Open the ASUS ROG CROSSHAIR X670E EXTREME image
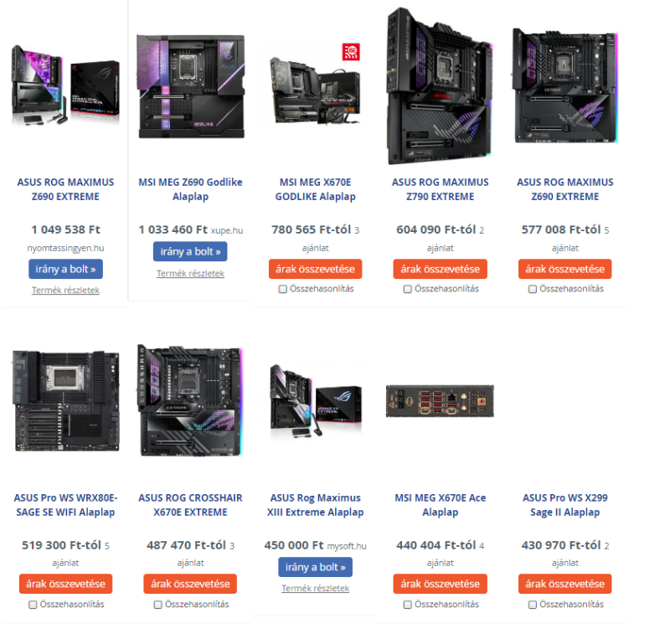Screen dimensions: 670x644 191,400
